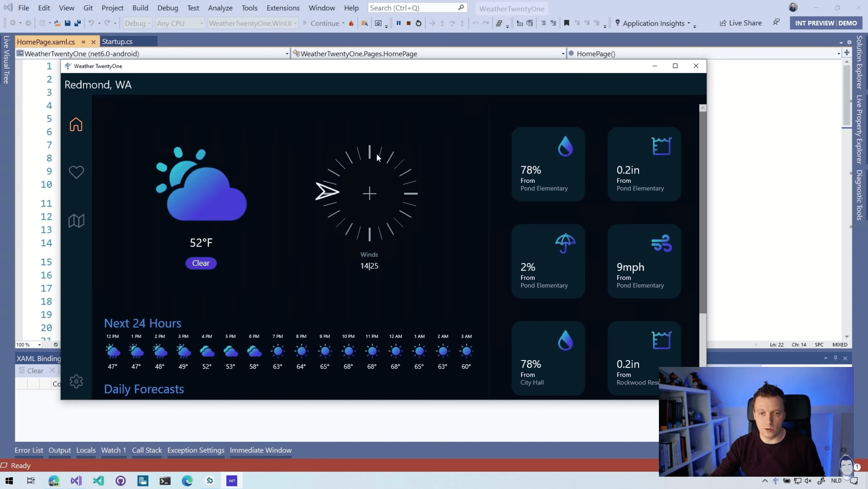Click Clear in the XAML Binding panel
This screenshot has height=489, width=868.
pos(31,370)
